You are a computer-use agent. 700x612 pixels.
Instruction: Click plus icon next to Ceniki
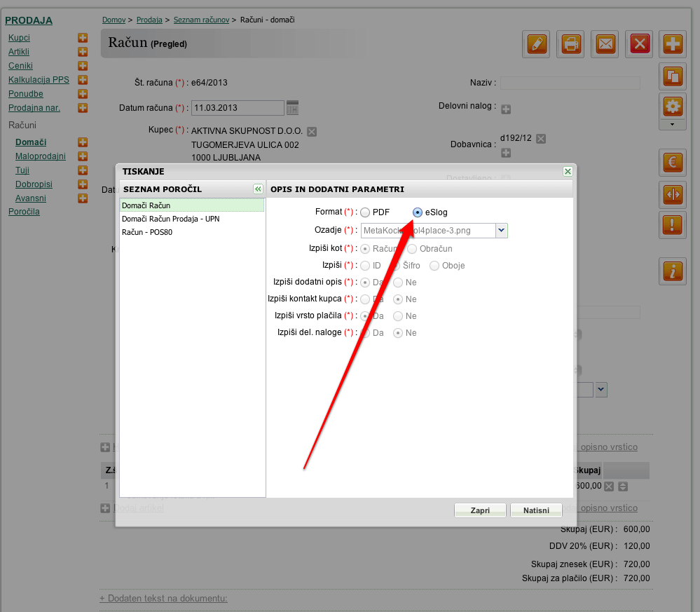[x=83, y=66]
